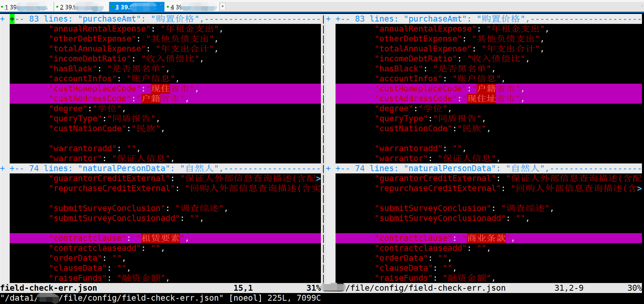
Task: Close session tab 1
Action: pos(50,5)
